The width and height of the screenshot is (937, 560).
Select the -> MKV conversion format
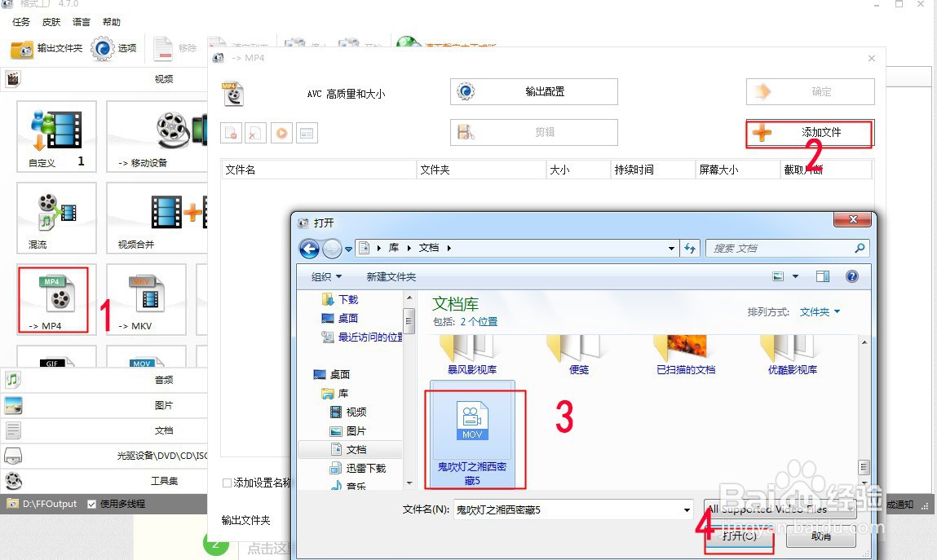(145, 299)
